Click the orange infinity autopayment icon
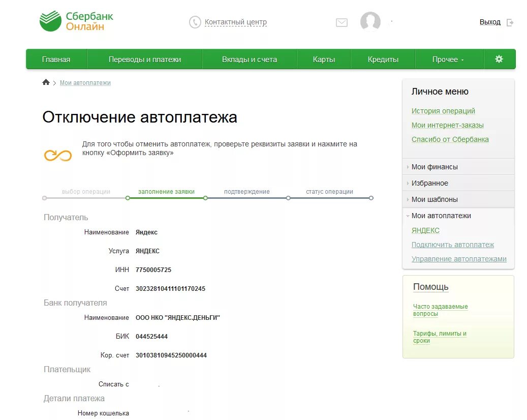 click(58, 156)
